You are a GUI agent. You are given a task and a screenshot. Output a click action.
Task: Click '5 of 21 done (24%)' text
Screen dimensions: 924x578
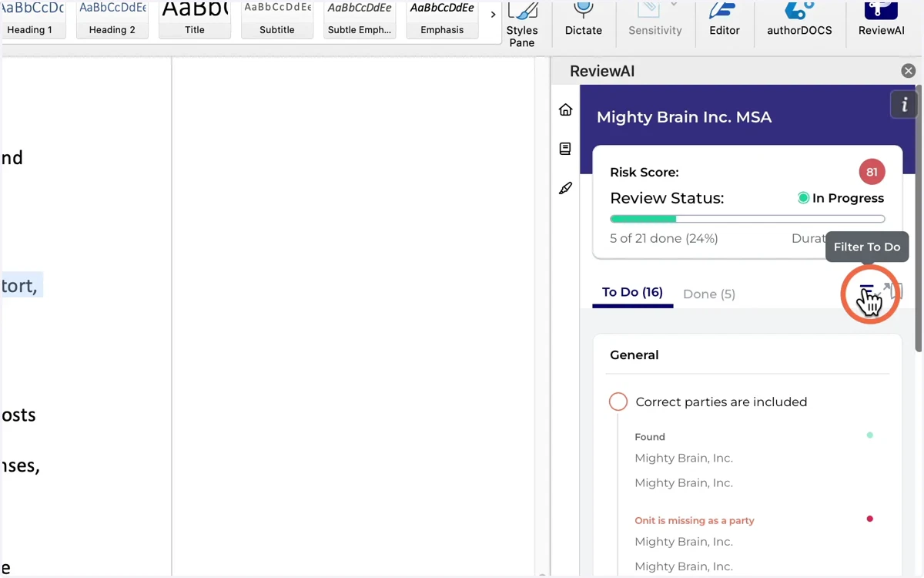point(664,239)
